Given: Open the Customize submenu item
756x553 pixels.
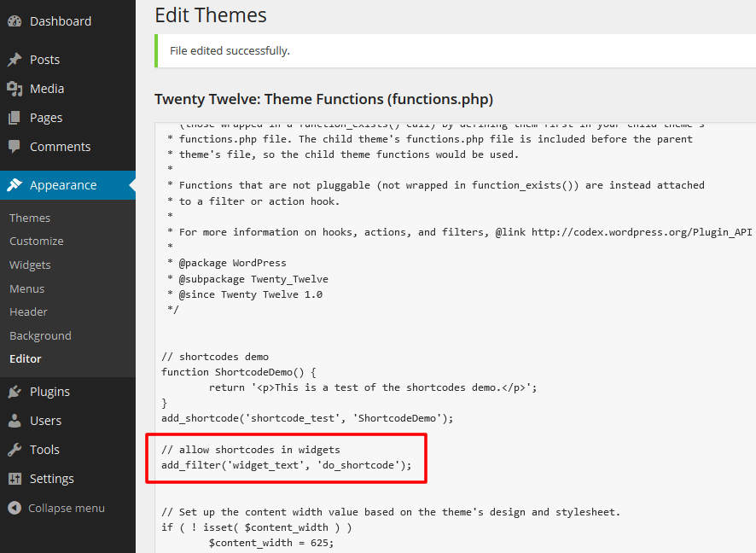Looking at the screenshot, I should [x=36, y=241].
